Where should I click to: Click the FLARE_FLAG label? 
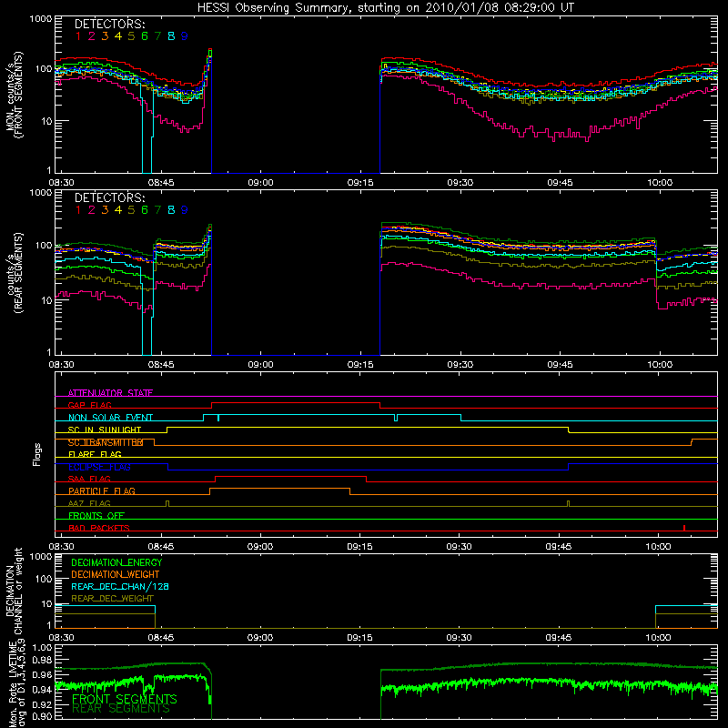[95, 454]
